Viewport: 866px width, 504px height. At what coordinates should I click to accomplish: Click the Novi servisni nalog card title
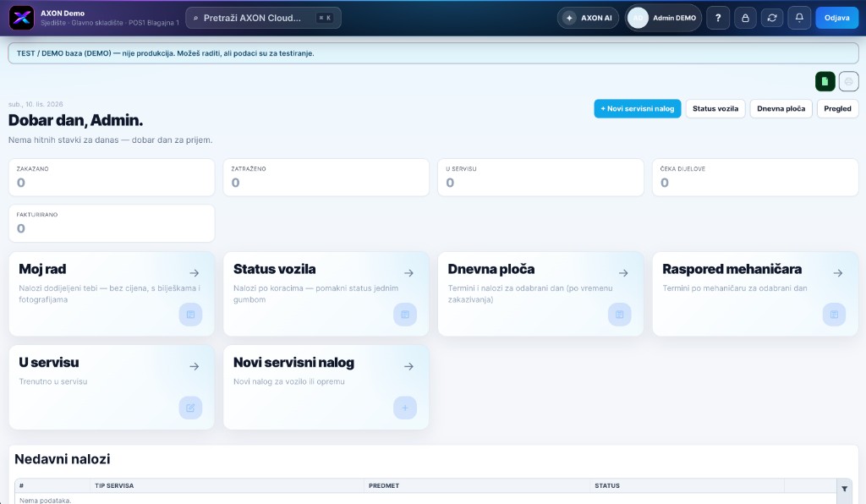tap(293, 363)
